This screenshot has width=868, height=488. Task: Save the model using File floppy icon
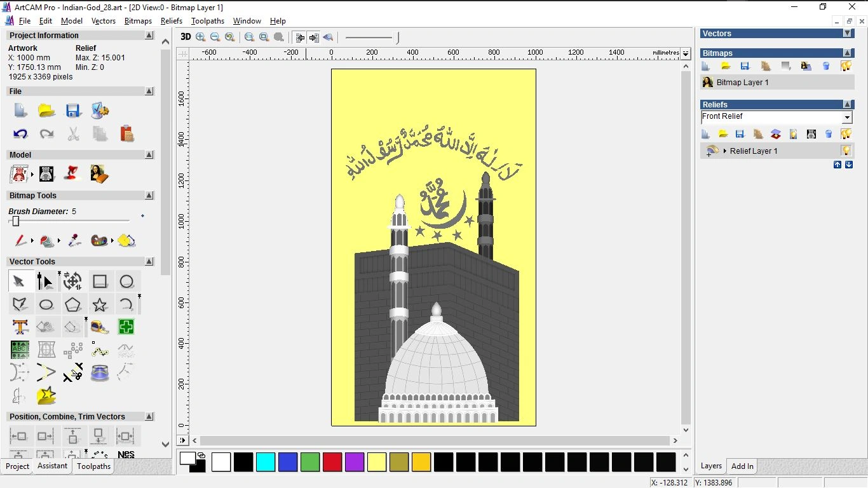coord(73,111)
